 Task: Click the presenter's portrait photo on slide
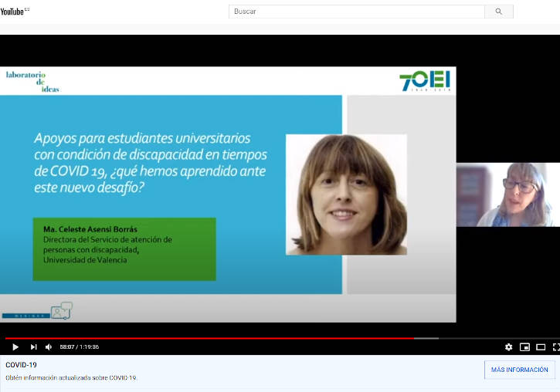tap(345, 194)
